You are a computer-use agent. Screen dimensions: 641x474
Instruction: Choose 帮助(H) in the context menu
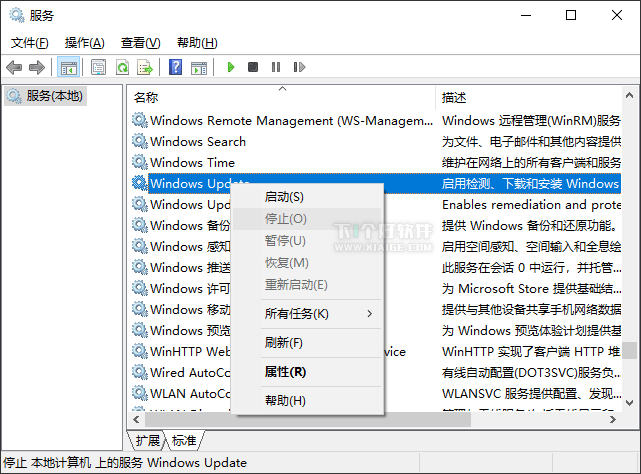coord(307,401)
